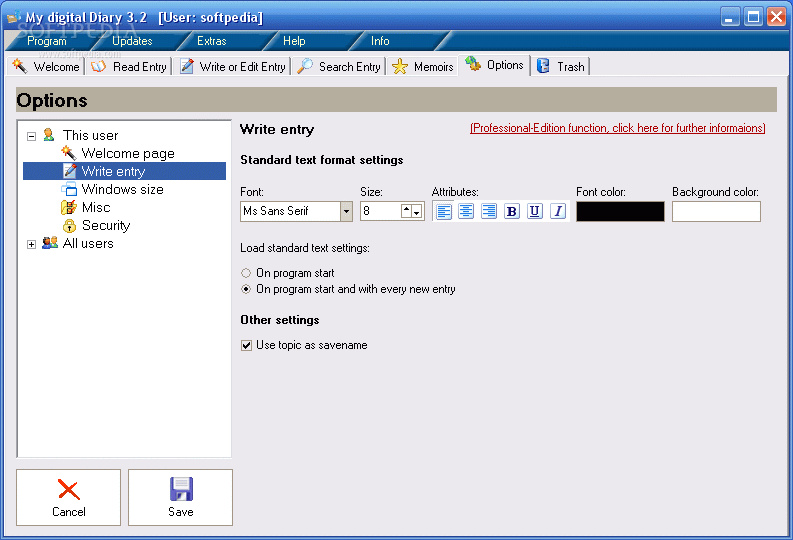Click the app icon in title bar
Viewport: 793px width, 540px height.
14,17
